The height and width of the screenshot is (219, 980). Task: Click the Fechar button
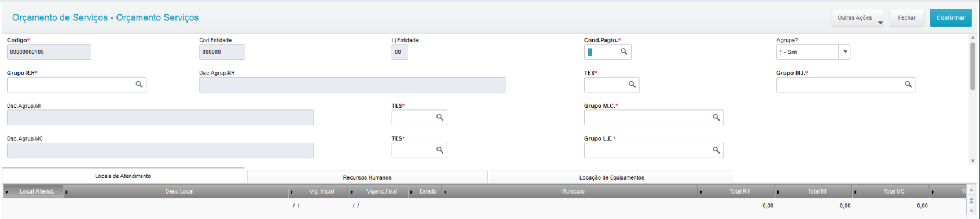tap(906, 18)
